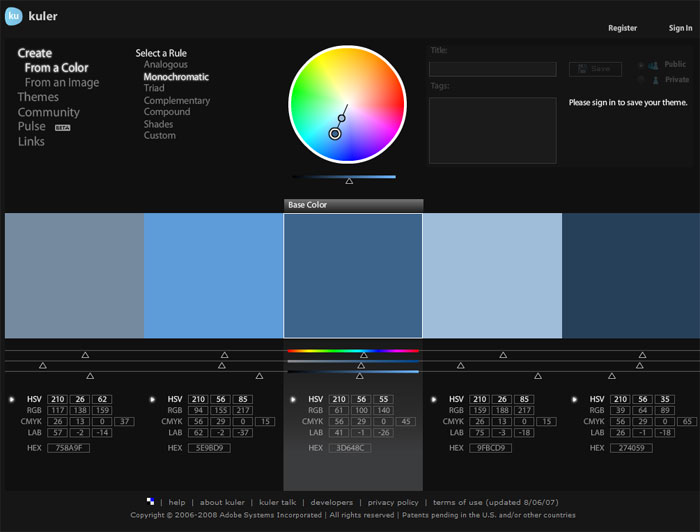700x532 pixels.
Task: Click the HSV bullet icon for swatch 5E9BD9
Action: coord(153,399)
